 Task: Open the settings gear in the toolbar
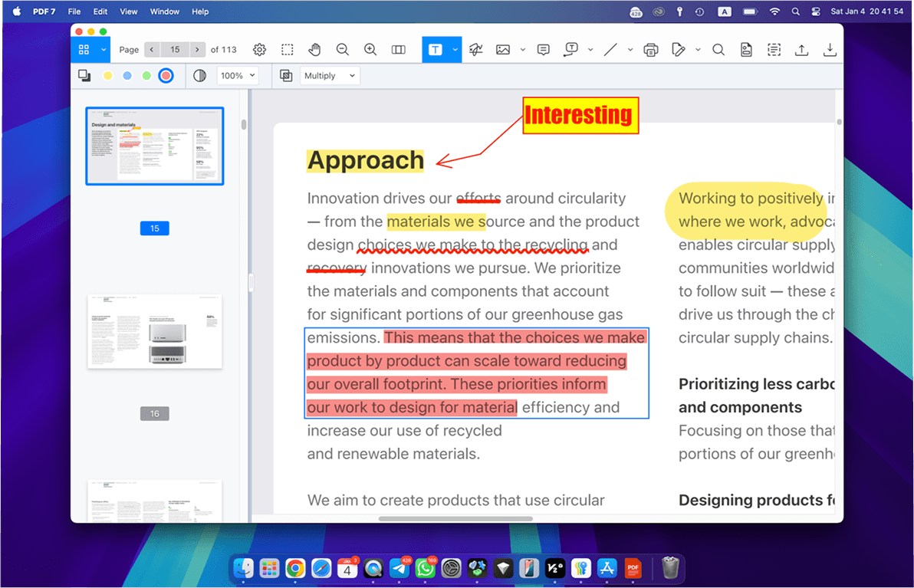(259, 50)
